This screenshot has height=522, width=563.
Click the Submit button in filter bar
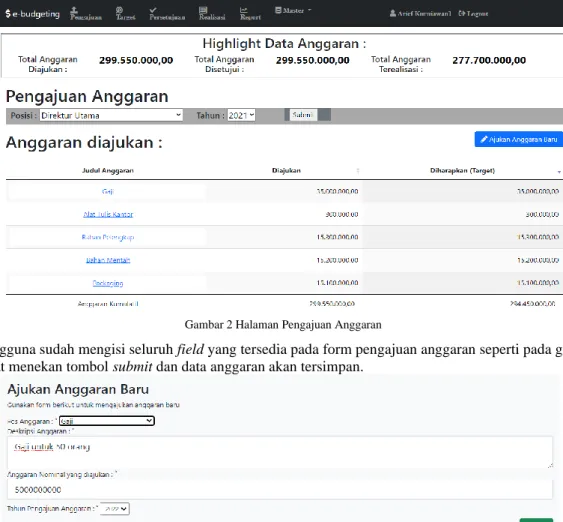point(303,115)
